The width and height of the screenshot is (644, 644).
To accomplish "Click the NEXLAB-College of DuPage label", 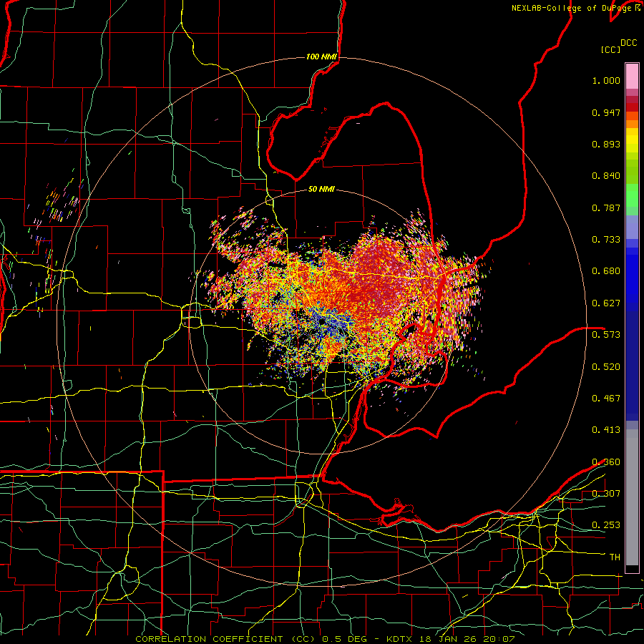I will click(x=571, y=8).
